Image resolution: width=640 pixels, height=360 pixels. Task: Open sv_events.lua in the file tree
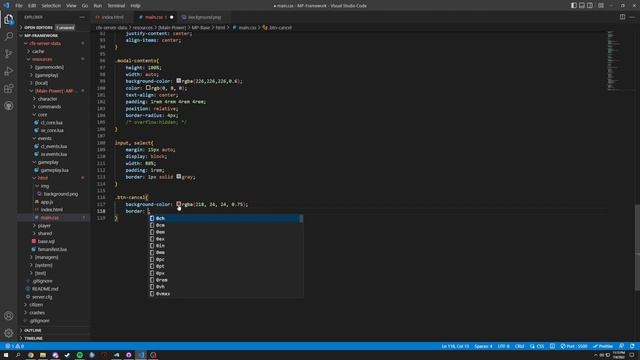click(53, 154)
